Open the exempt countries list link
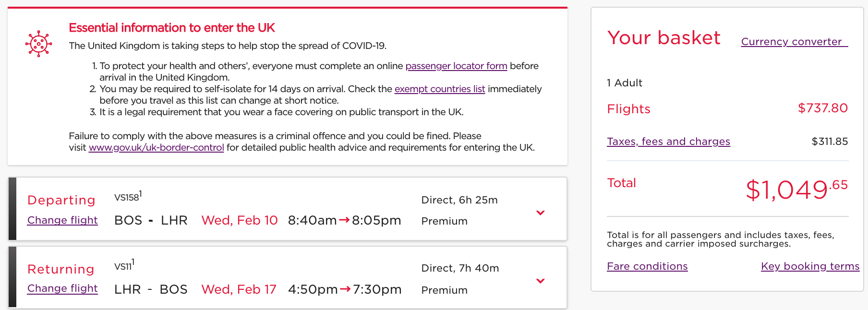The height and width of the screenshot is (310, 868). (439, 89)
